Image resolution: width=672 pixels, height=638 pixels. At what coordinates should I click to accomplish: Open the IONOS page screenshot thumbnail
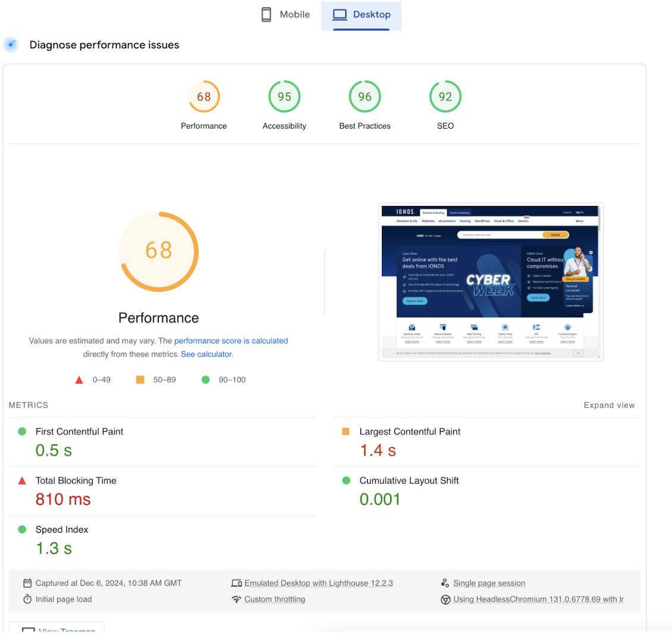pyautogui.click(x=491, y=282)
